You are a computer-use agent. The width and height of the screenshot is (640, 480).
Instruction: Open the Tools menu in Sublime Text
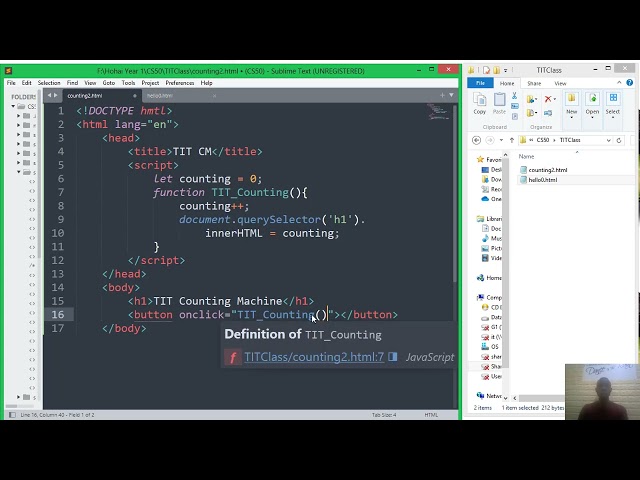tap(128, 83)
